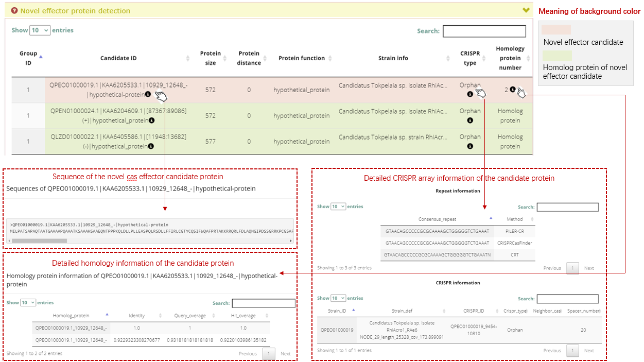
Task: Click Previous in CRISPR information pagination
Action: coord(552,351)
